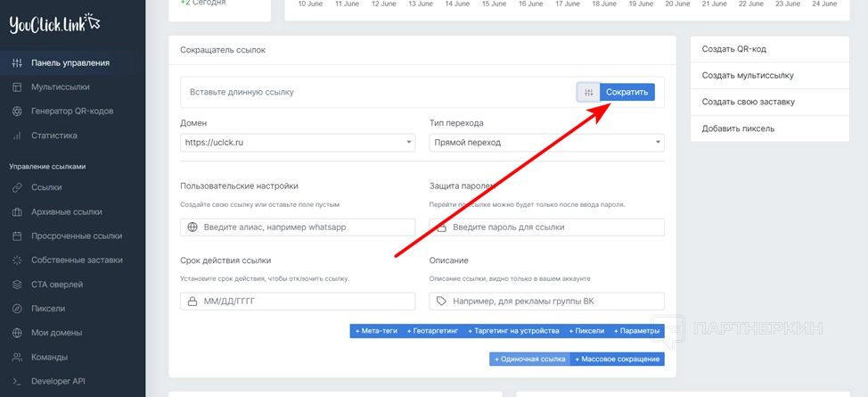Click the Developer API terminal icon
The width and height of the screenshot is (868, 397).
point(17,381)
